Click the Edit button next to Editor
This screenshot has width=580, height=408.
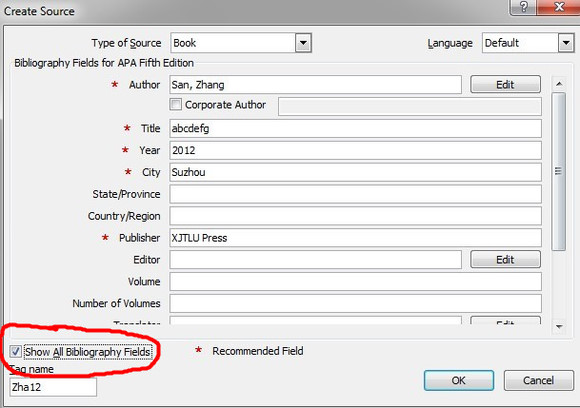(x=505, y=260)
